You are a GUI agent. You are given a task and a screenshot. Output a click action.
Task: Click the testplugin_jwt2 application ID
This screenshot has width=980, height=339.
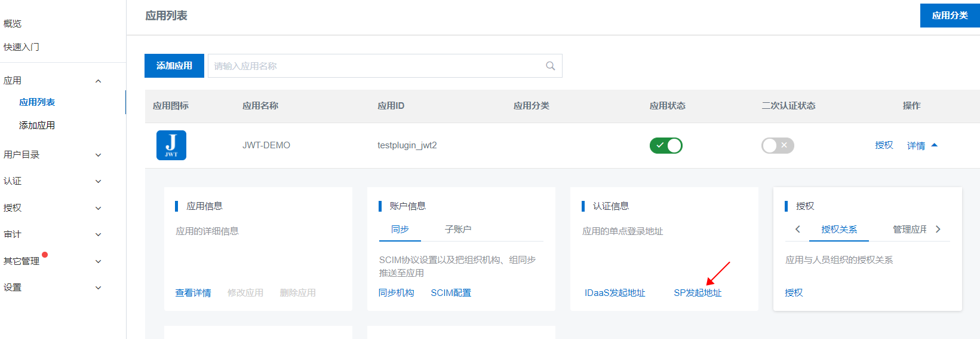(x=407, y=145)
